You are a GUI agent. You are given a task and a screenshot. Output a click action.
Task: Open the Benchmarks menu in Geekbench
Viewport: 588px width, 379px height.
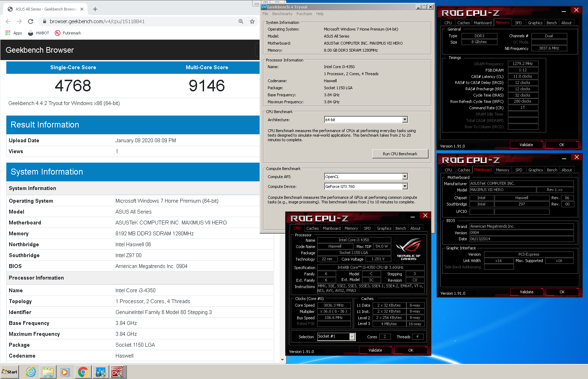pos(282,14)
